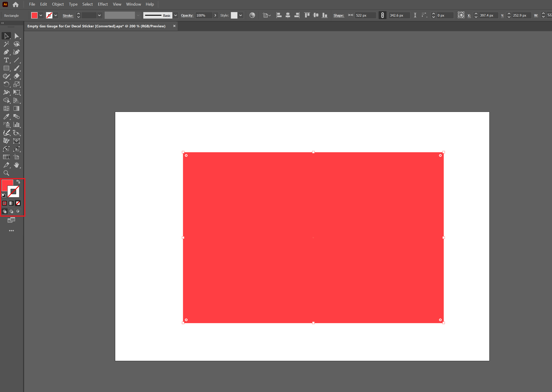Pick the Eyedropper tool
The image size is (552, 392).
(x=6, y=117)
